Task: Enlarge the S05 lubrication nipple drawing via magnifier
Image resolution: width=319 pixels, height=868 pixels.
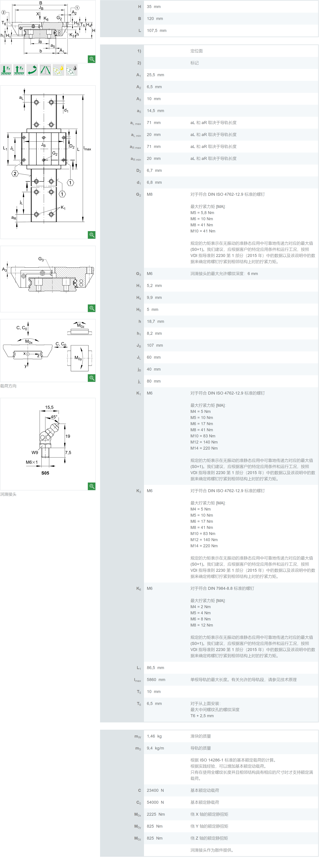Action: (x=92, y=486)
